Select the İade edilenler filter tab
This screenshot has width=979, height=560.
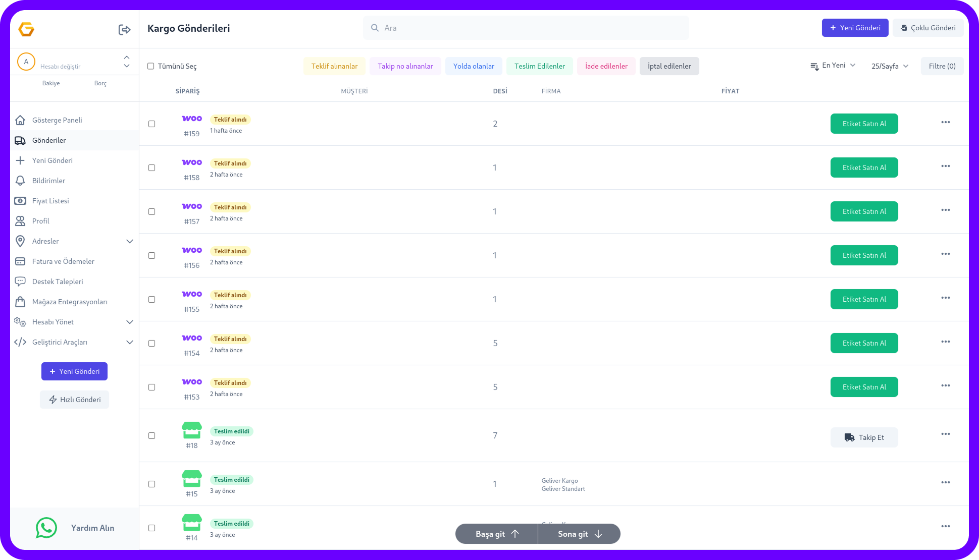(606, 66)
